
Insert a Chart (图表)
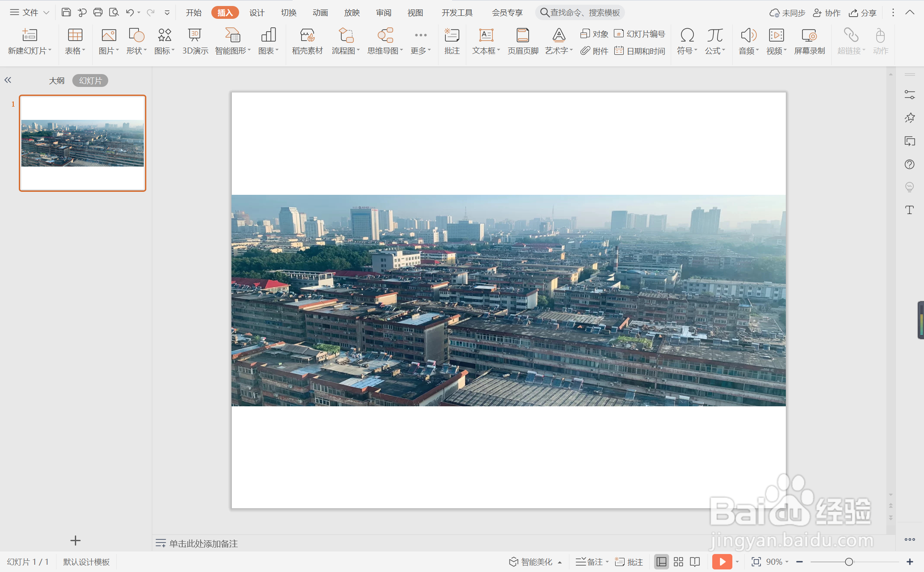(x=268, y=42)
